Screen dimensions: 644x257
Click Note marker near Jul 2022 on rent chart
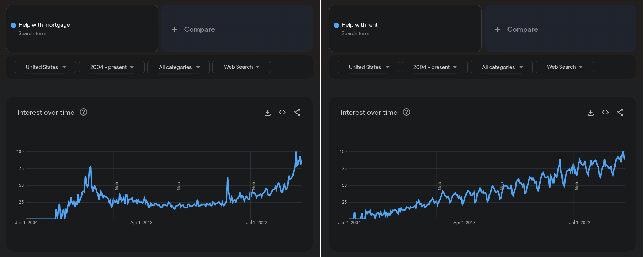tap(577, 185)
